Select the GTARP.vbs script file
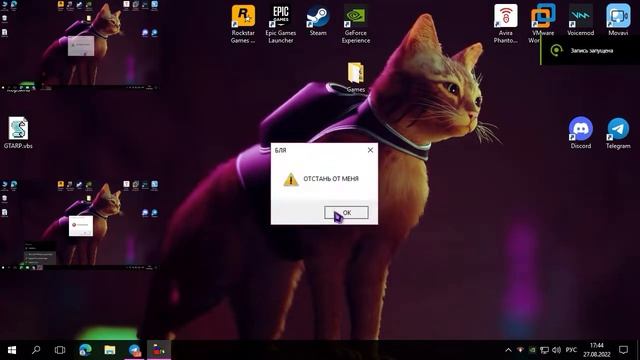The width and height of the screenshot is (640, 360). tap(18, 133)
